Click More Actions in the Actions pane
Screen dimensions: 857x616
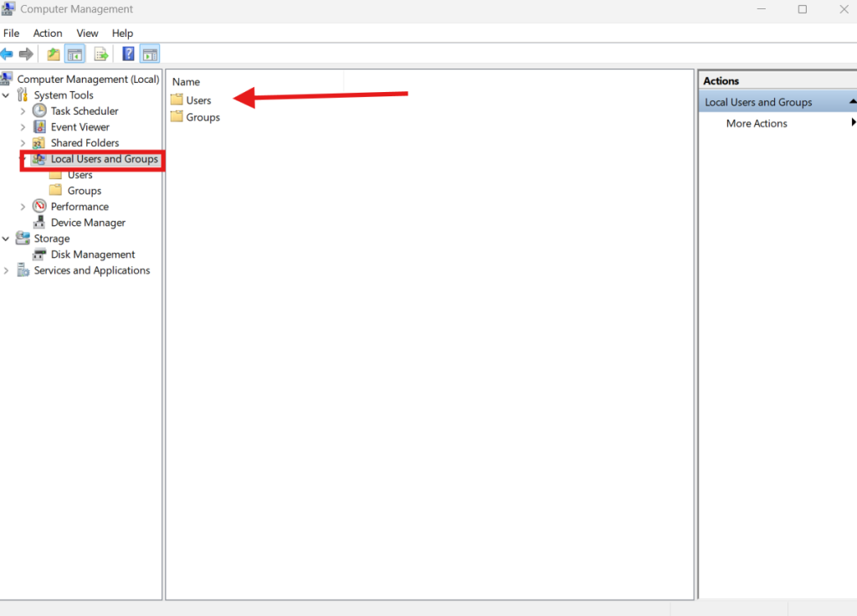[x=756, y=122]
